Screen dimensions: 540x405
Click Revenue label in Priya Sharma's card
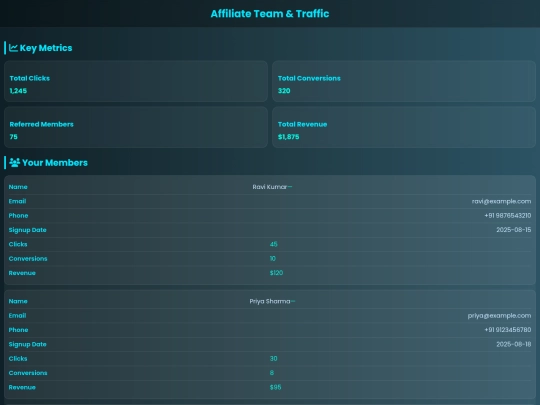(x=22, y=387)
